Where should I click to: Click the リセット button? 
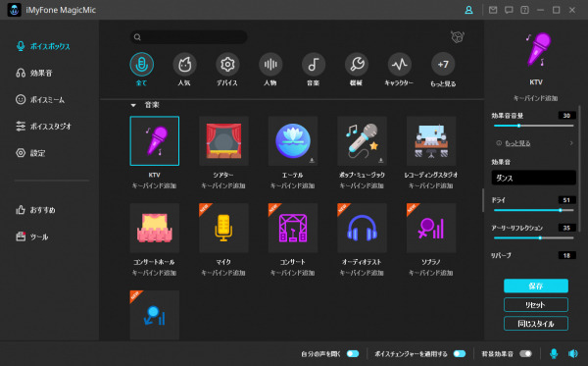pyautogui.click(x=536, y=304)
